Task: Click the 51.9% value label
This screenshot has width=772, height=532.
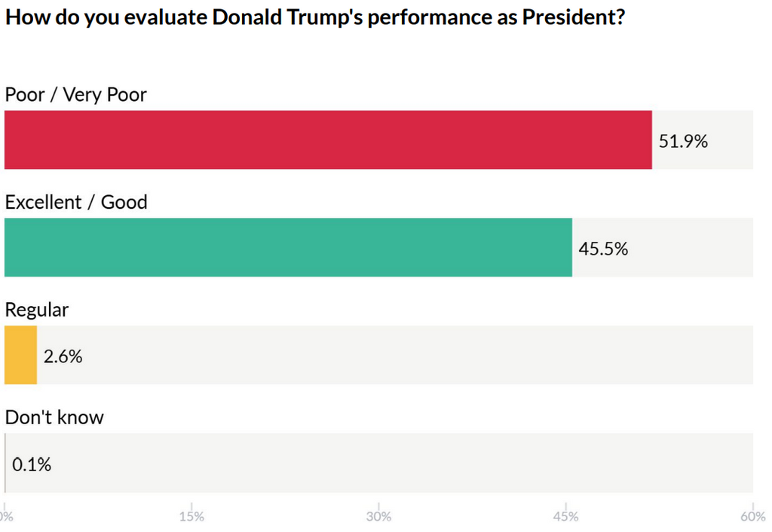Action: (683, 141)
